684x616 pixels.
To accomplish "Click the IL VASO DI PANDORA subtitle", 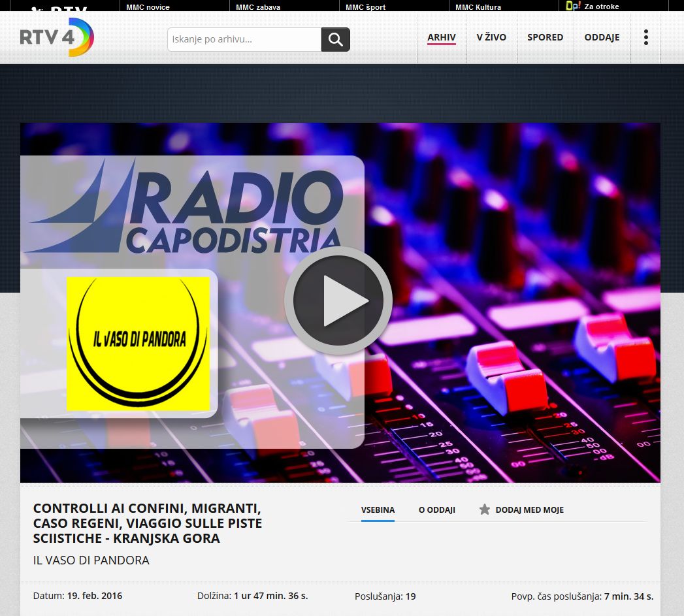I will (x=91, y=560).
